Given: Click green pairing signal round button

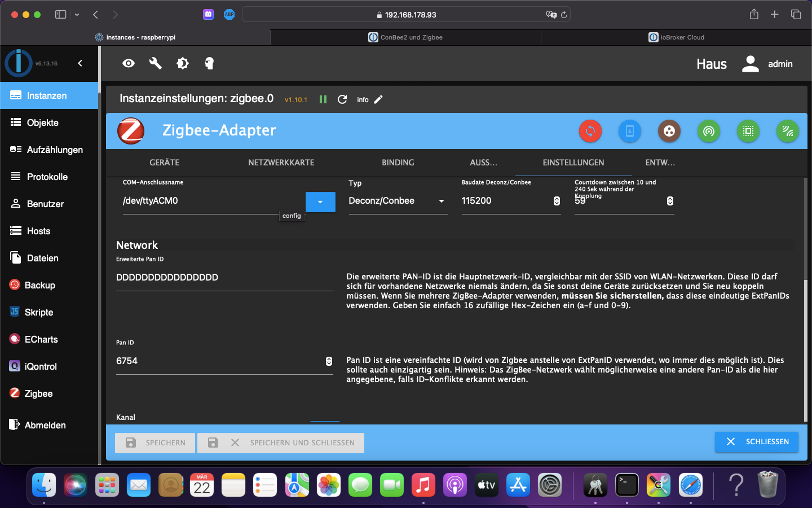Looking at the screenshot, I should 709,131.
